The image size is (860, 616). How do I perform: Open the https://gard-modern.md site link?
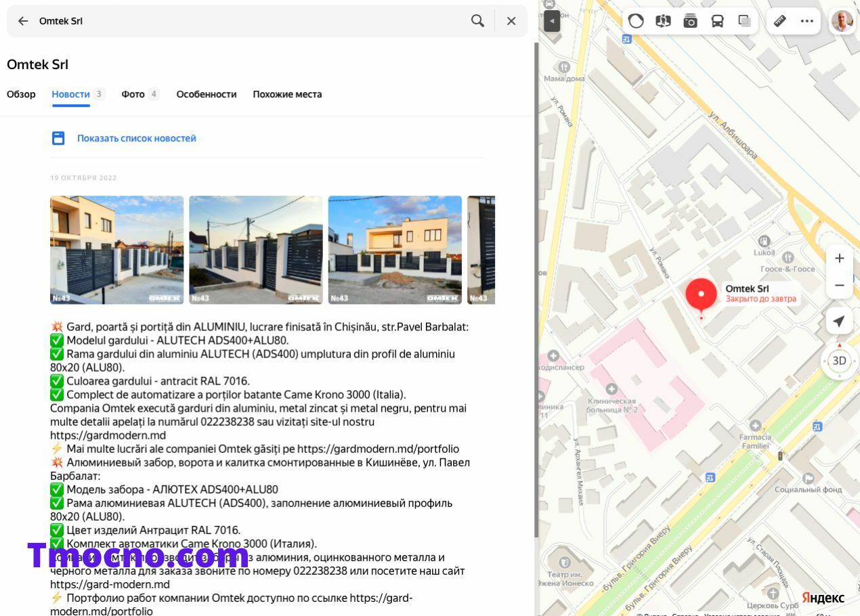pos(110,584)
